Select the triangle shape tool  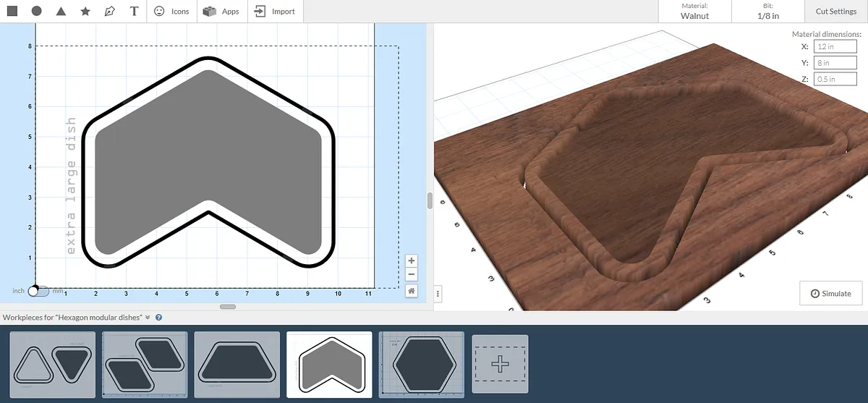(61, 12)
